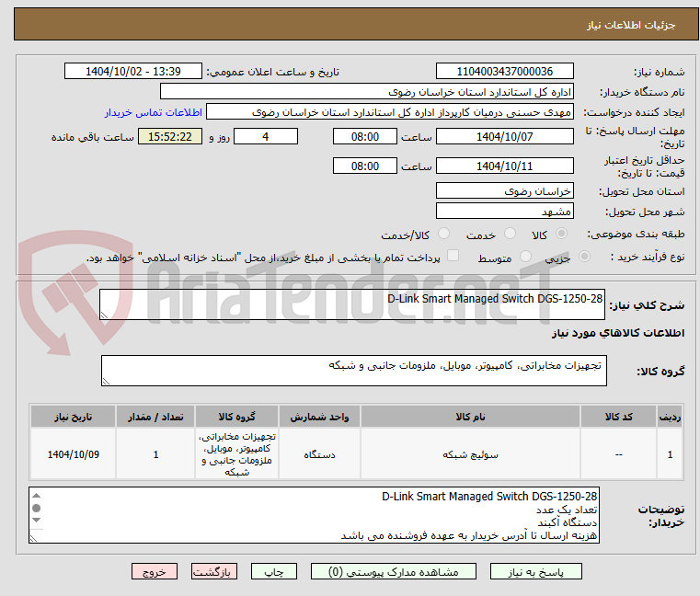Image resolution: width=700 pixels, height=596 pixels.
Task: Click the 'نوع فرآیند خرید :' label
Action: coord(648,257)
